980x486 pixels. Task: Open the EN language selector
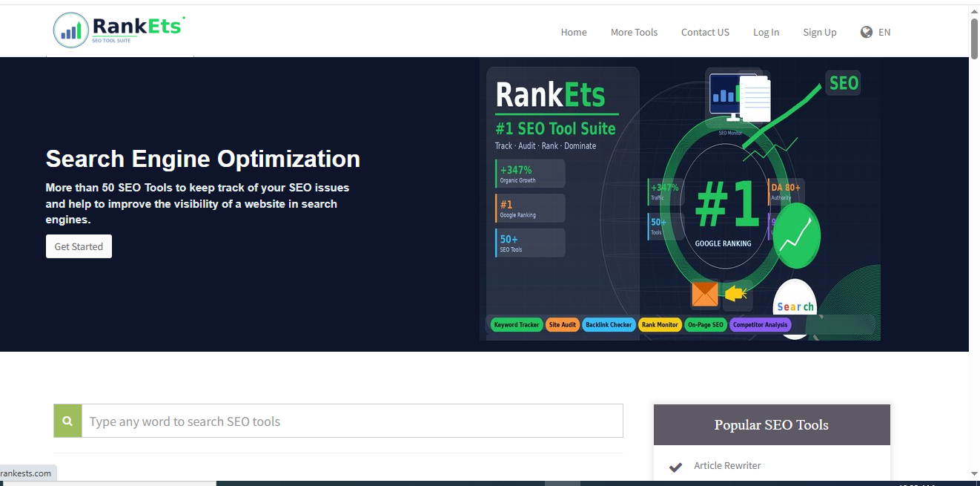pos(884,32)
